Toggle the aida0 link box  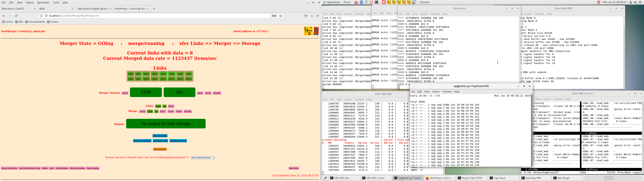(x=130, y=74)
